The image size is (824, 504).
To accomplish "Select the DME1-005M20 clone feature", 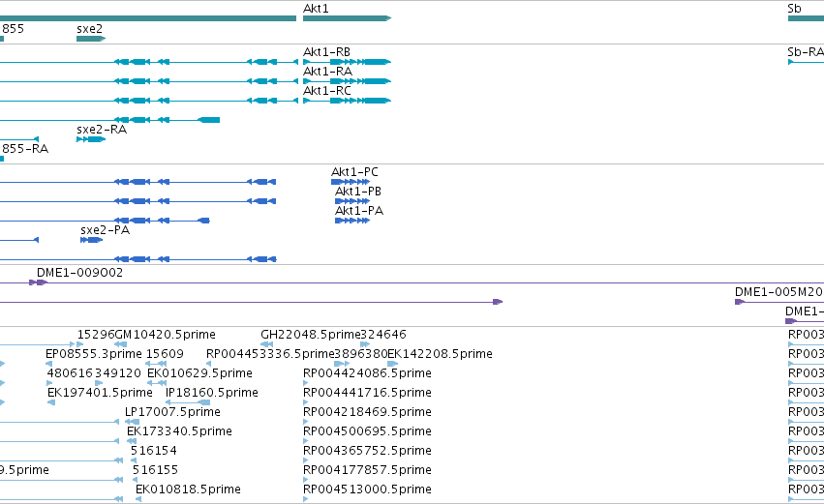I will click(779, 302).
